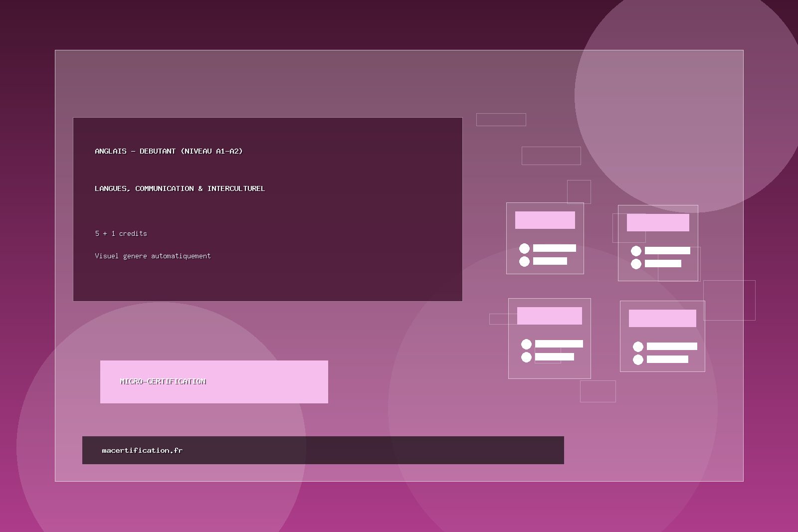Click first white bar in top-left card
Viewport: 798px width, 532px height.
[x=554, y=248]
